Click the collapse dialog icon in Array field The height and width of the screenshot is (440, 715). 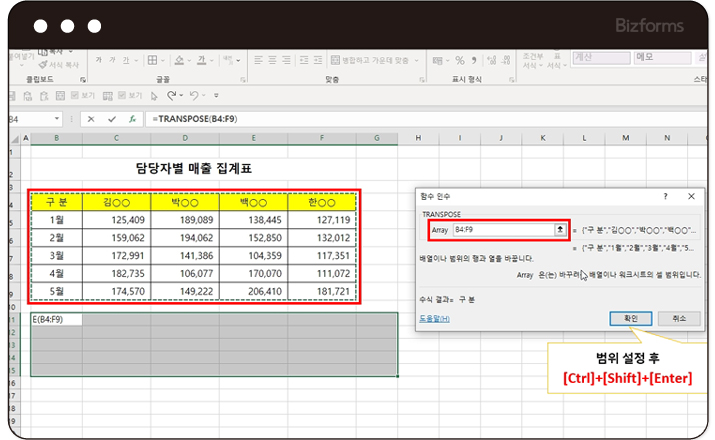[x=560, y=230]
